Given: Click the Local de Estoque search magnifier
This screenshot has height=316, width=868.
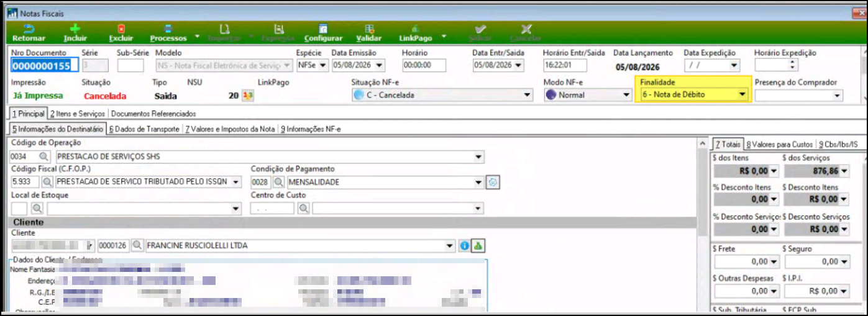Looking at the screenshot, I should 37,208.
